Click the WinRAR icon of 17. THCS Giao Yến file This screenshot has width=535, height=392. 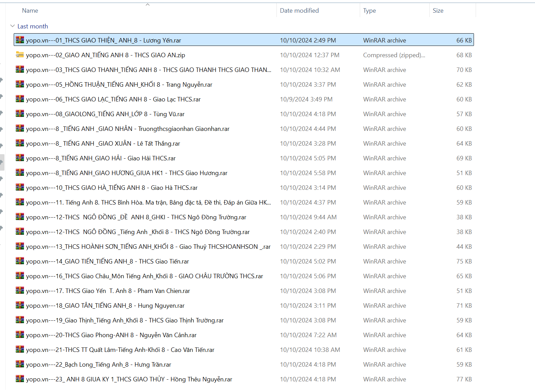(x=20, y=290)
